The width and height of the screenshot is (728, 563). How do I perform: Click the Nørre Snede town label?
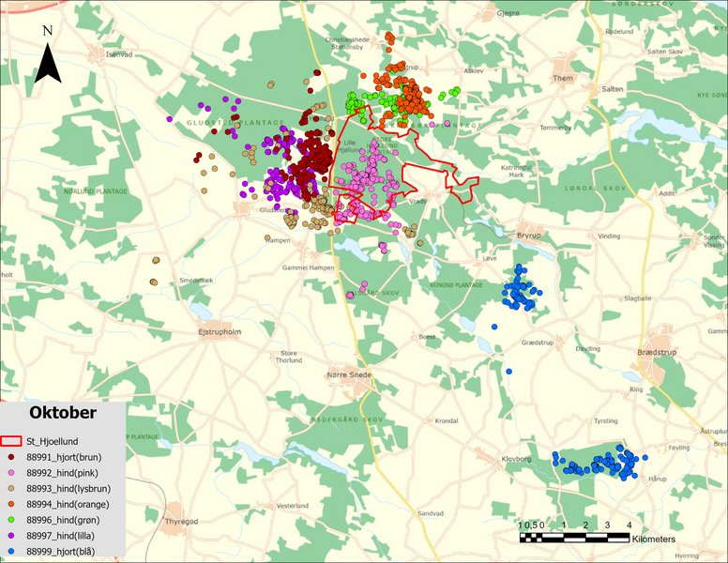(348, 374)
